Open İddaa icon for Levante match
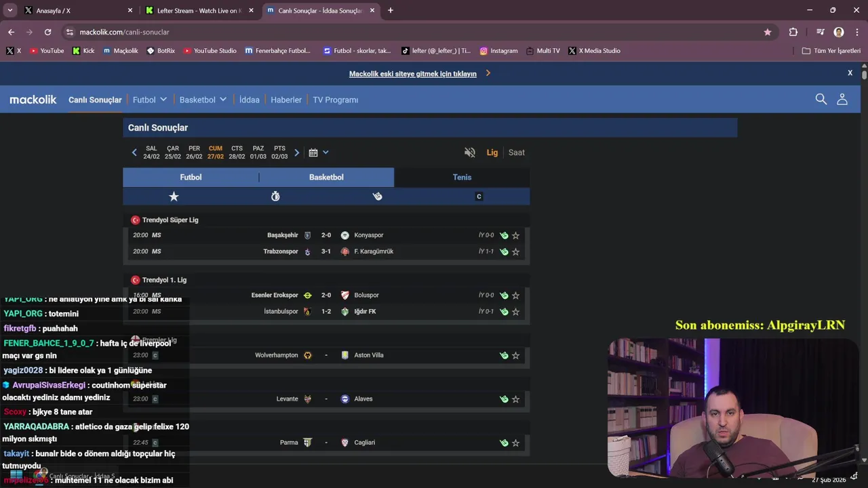The image size is (868, 488). [x=504, y=399]
